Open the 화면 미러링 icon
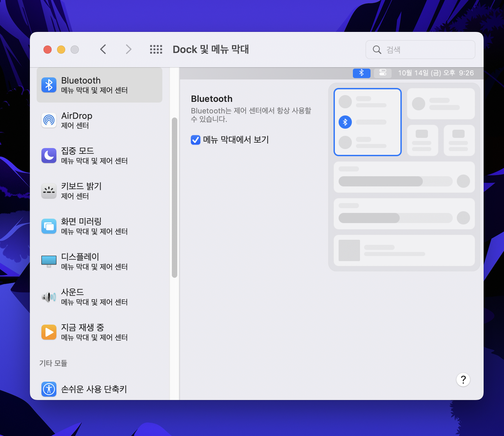Image resolution: width=504 pixels, height=436 pixels. pyautogui.click(x=49, y=226)
